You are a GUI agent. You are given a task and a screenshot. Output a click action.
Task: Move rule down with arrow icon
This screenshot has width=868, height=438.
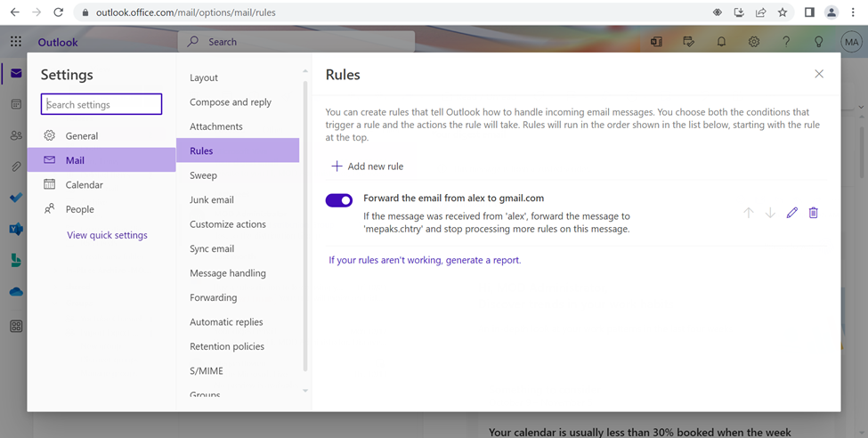pyautogui.click(x=770, y=213)
